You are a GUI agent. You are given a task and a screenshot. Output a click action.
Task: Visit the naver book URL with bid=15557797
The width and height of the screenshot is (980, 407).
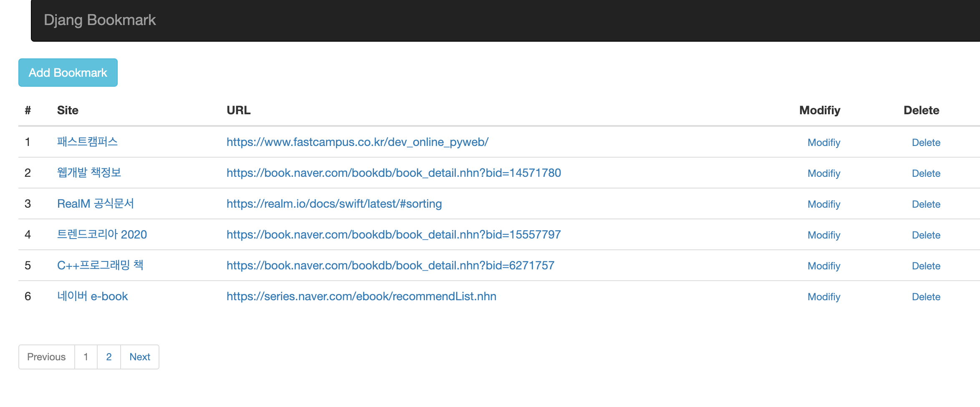tap(394, 235)
